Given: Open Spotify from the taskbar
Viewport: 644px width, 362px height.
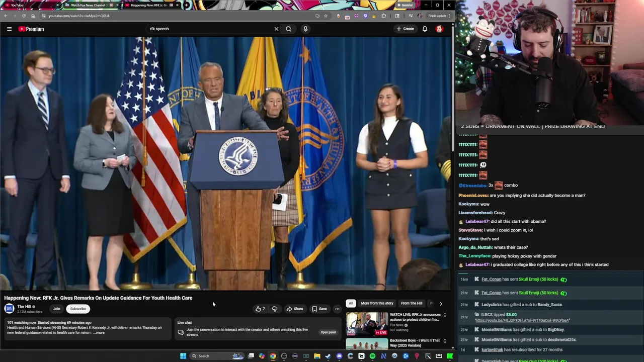Looking at the screenshot, I should [372, 356].
